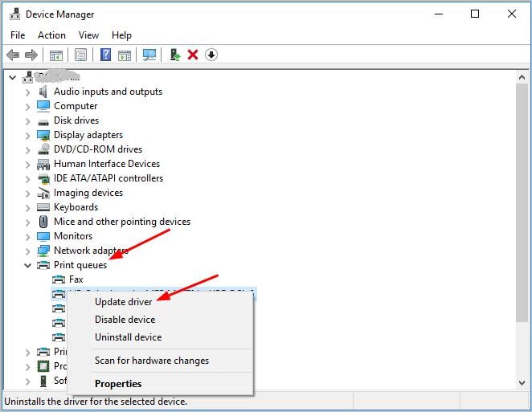
Task: Click the Display adapters category icon
Action: 43,135
